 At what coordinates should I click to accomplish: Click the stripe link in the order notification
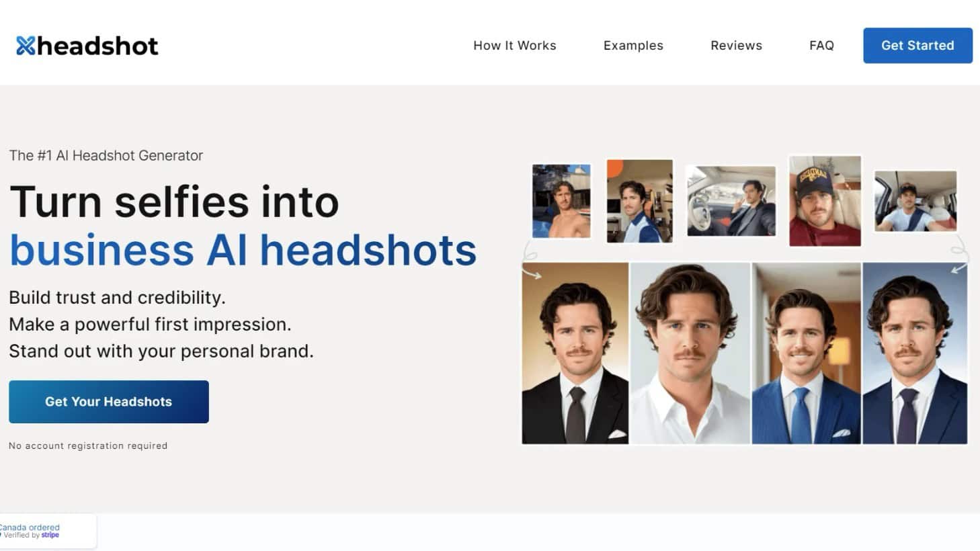click(x=50, y=535)
